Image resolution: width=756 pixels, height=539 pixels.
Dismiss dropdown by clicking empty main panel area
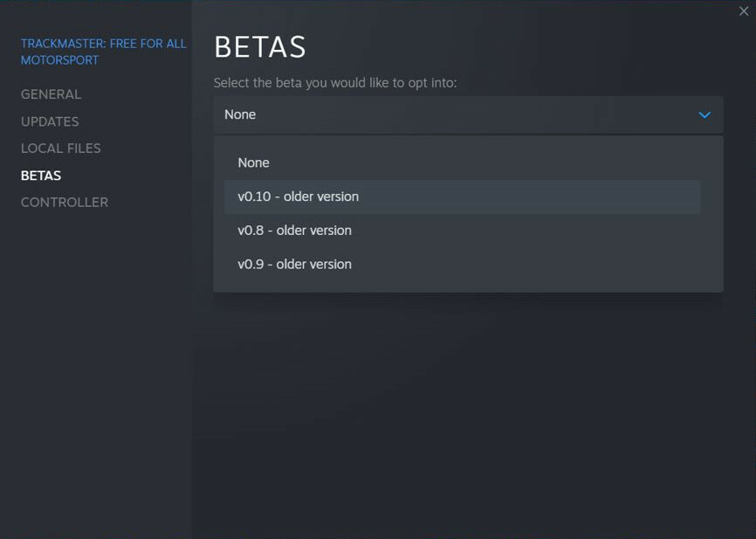pos(471,411)
